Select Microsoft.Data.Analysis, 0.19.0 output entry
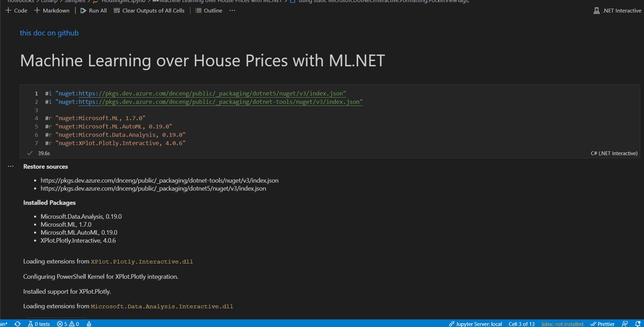This screenshot has height=327, width=644. click(81, 217)
